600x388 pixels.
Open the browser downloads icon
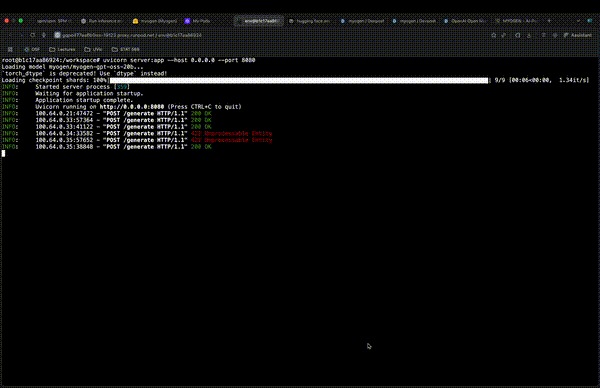pyautogui.click(x=529, y=35)
